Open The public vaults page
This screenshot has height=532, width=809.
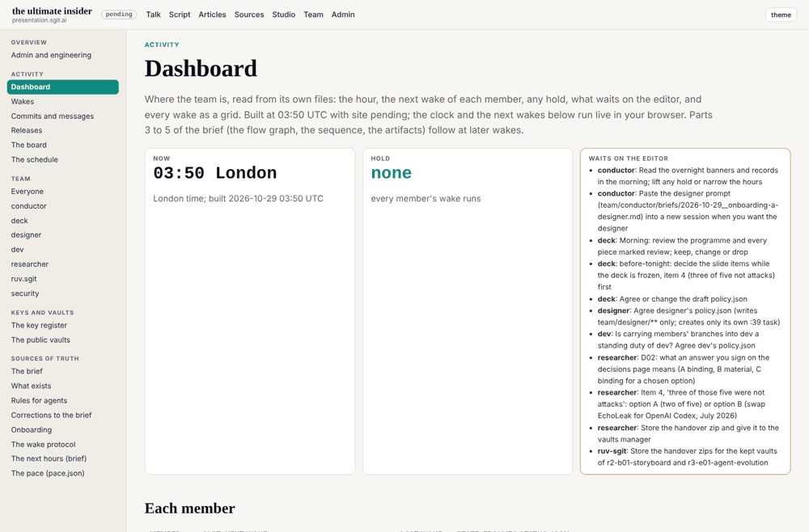click(40, 340)
